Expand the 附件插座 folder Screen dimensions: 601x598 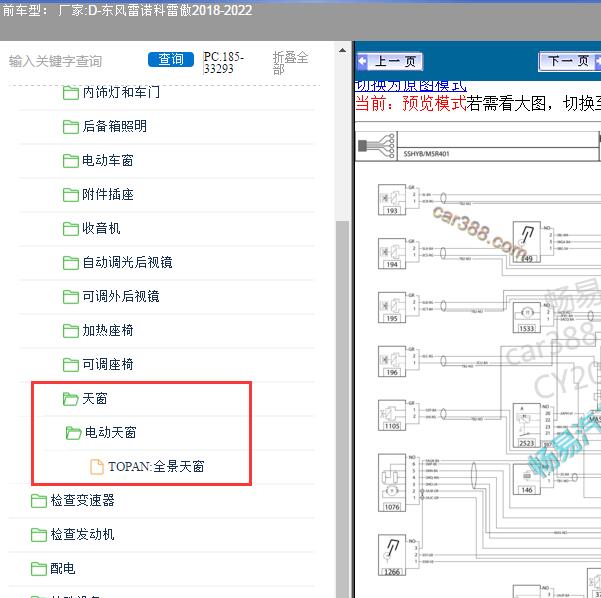(x=107, y=195)
